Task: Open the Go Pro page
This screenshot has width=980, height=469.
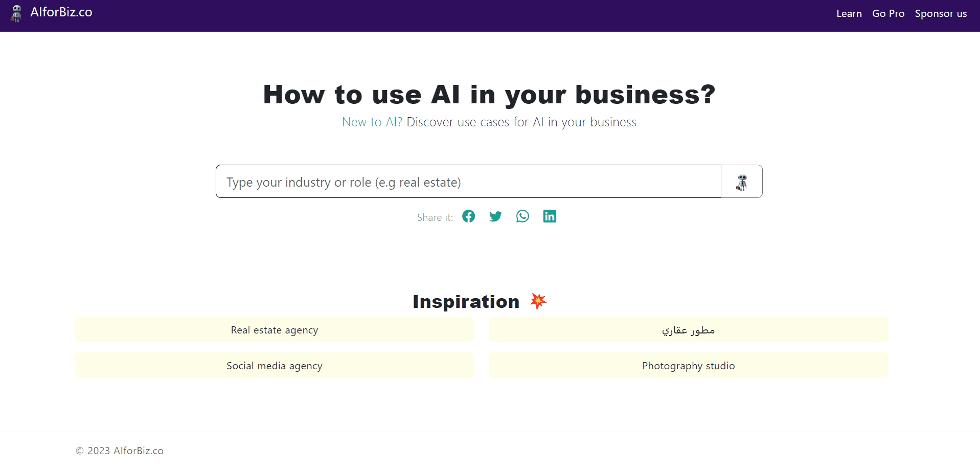Action: (888, 13)
